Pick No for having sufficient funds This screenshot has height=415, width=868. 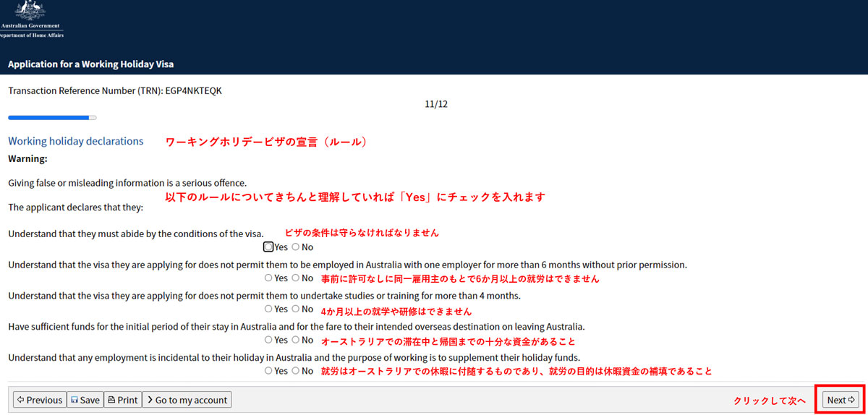(296, 340)
